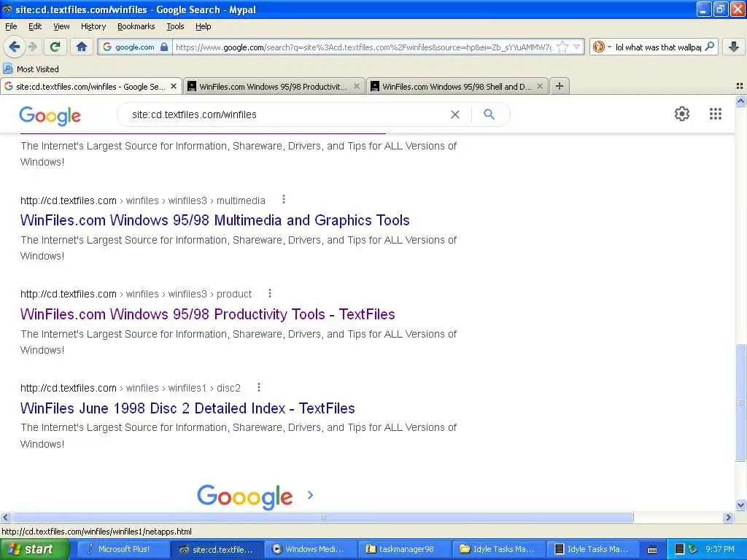747x560 pixels.
Task: Open a new tab with plus button
Action: 560,86
